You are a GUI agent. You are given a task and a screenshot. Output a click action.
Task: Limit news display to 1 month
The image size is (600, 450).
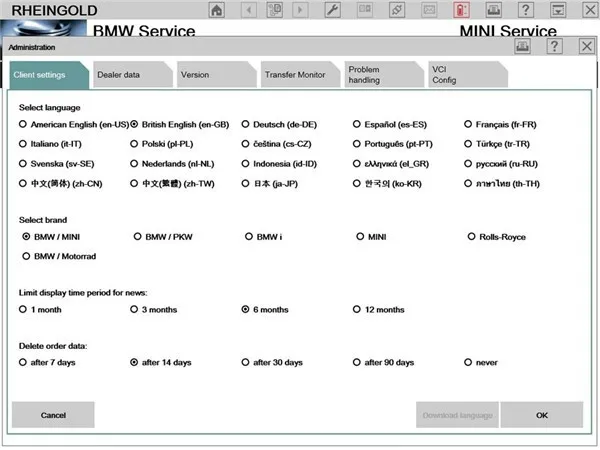click(x=40, y=310)
